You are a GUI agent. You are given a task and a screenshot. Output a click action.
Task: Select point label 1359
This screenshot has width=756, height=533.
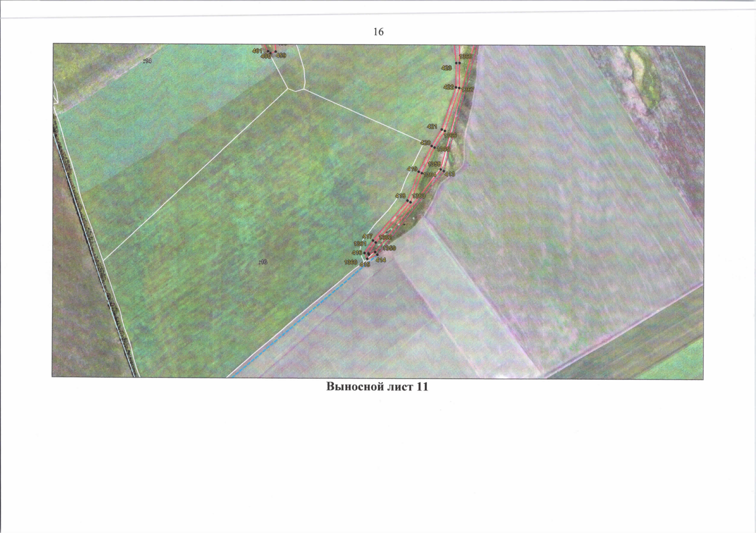[389, 248]
